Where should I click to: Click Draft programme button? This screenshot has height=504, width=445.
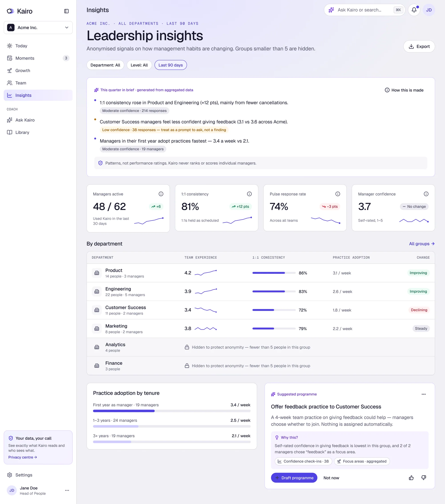(294, 478)
